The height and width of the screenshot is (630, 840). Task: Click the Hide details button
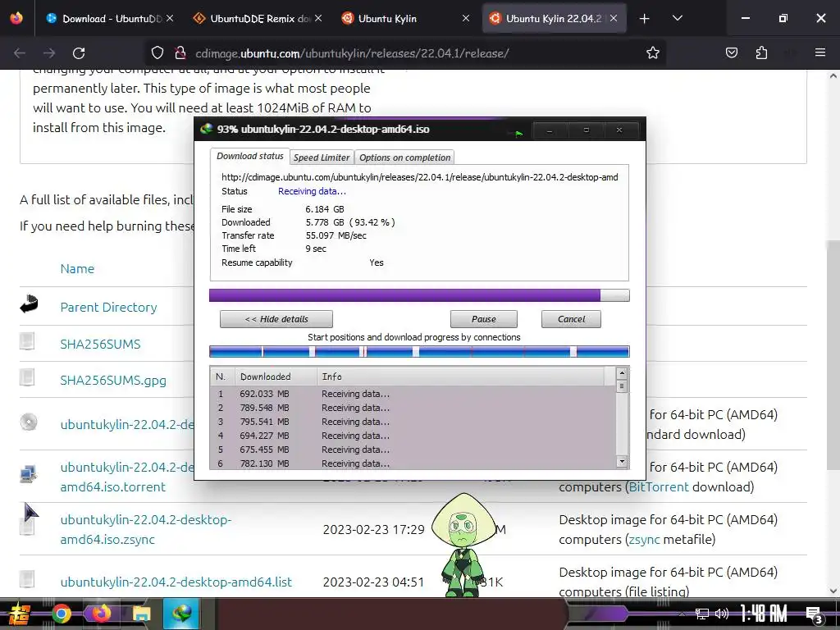[276, 319]
